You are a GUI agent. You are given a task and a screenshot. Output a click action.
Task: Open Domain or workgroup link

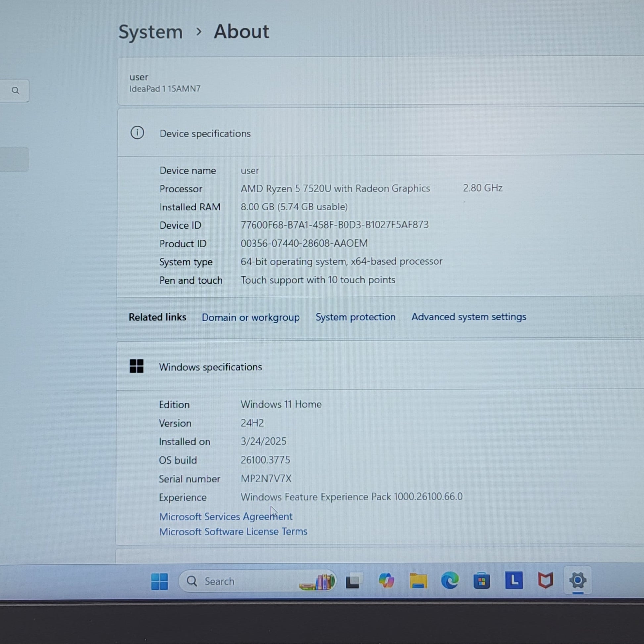coord(250,317)
